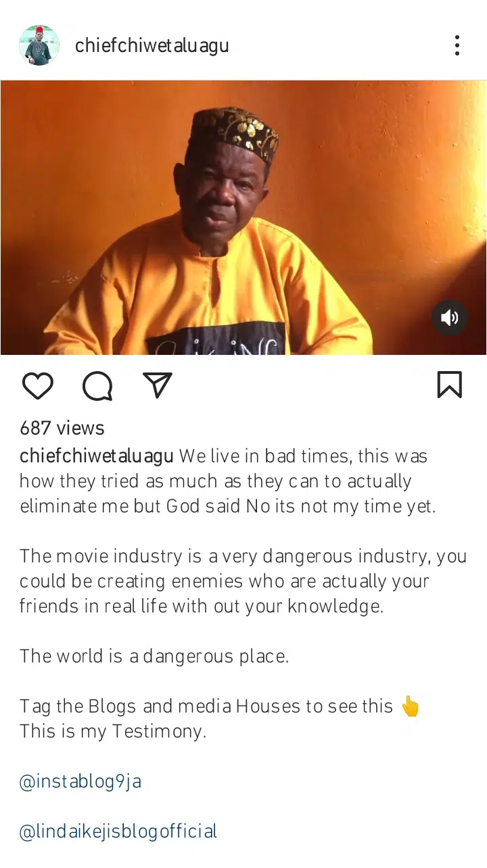The image size is (487, 868).
Task: Open chiefchiwetaluagu username in header
Action: point(152,45)
